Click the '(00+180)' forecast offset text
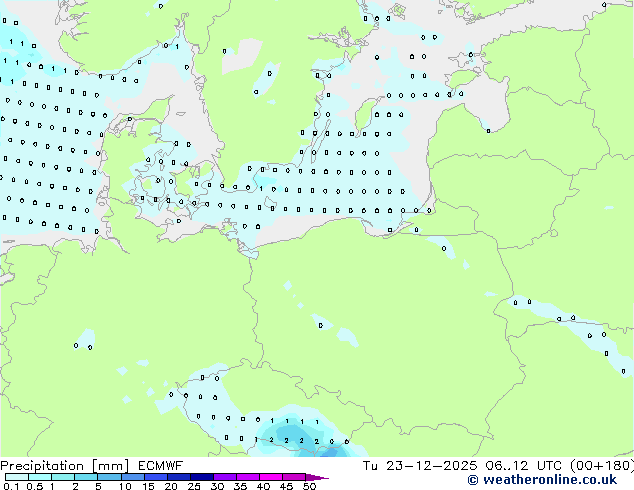Image resolution: width=634 pixels, height=490 pixels. click(602, 466)
